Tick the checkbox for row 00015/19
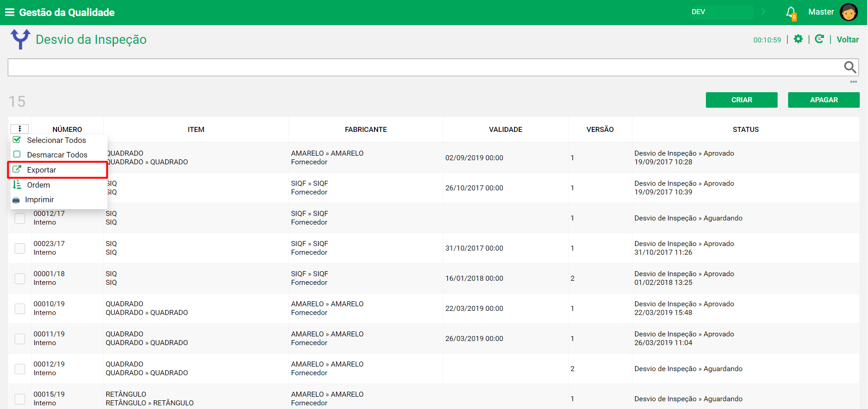This screenshot has width=868, height=409. pyautogui.click(x=20, y=399)
